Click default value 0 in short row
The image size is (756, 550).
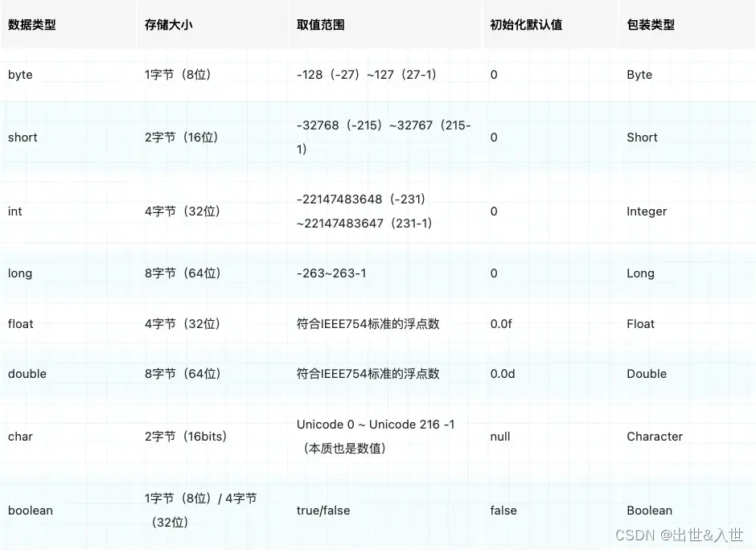click(494, 137)
